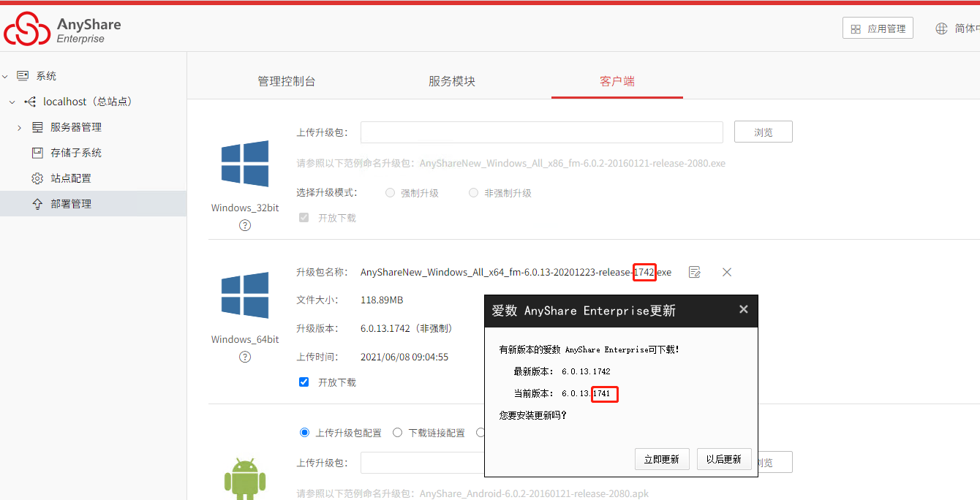Click latest version 6.0.13.1742 in dialog

tap(586, 371)
